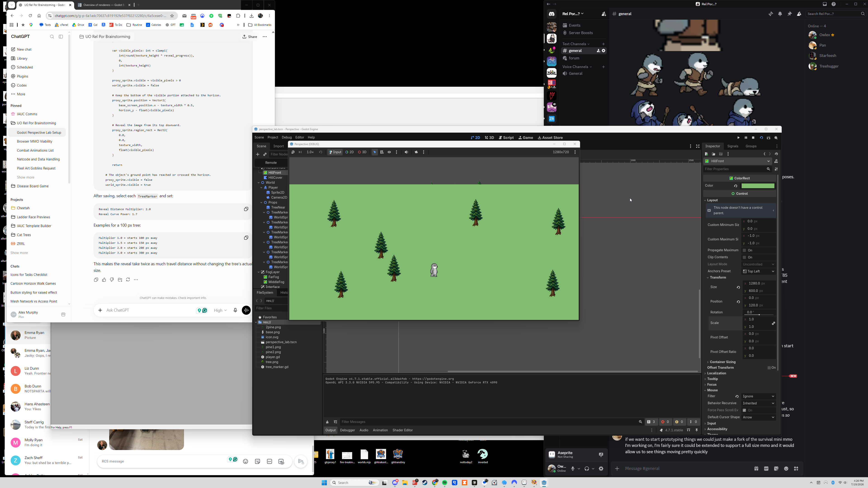868x488 pixels.
Task: Hide the Discord member list
Action: pyautogui.click(x=799, y=14)
